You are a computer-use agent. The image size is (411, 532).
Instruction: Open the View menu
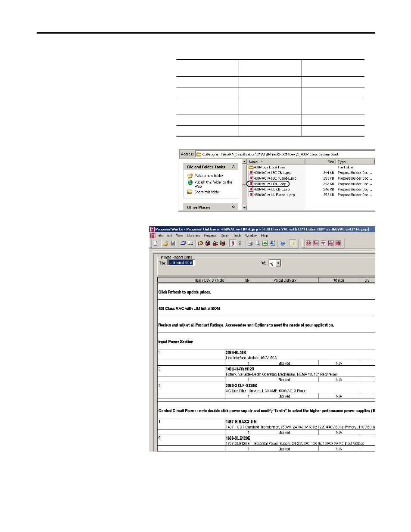[x=180, y=236]
